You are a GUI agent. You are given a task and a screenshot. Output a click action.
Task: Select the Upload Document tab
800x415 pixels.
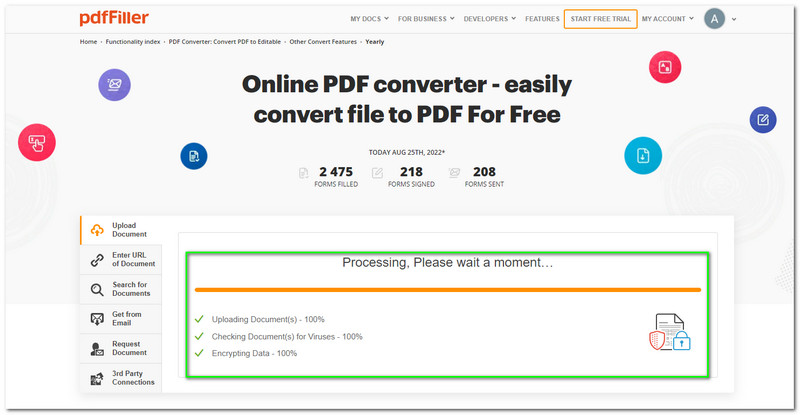tap(121, 230)
